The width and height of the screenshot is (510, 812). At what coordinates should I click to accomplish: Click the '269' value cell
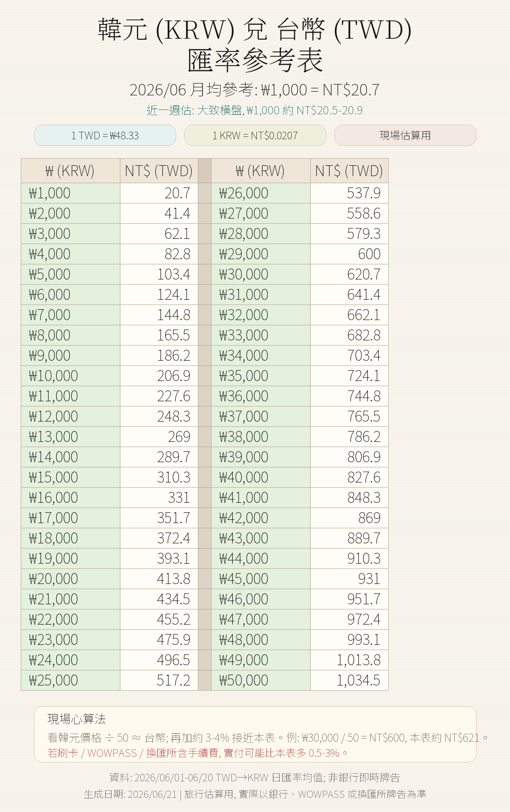(x=159, y=437)
